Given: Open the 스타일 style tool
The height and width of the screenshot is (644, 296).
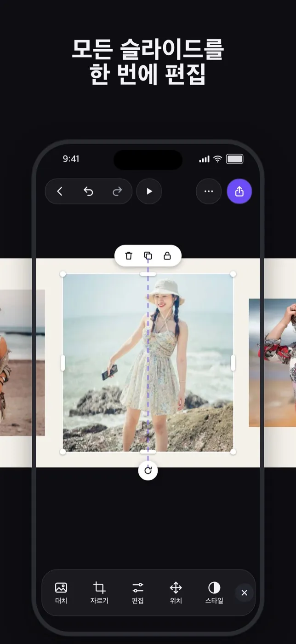Looking at the screenshot, I should [214, 593].
